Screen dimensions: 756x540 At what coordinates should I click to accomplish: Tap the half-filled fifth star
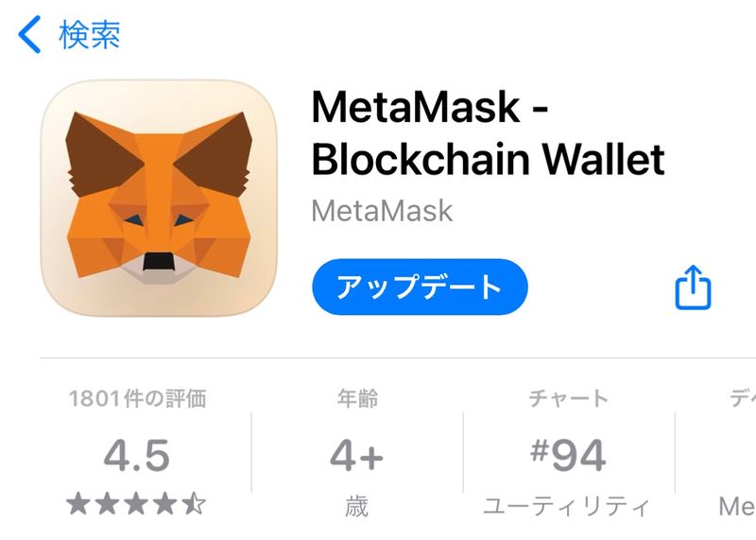[x=195, y=504]
